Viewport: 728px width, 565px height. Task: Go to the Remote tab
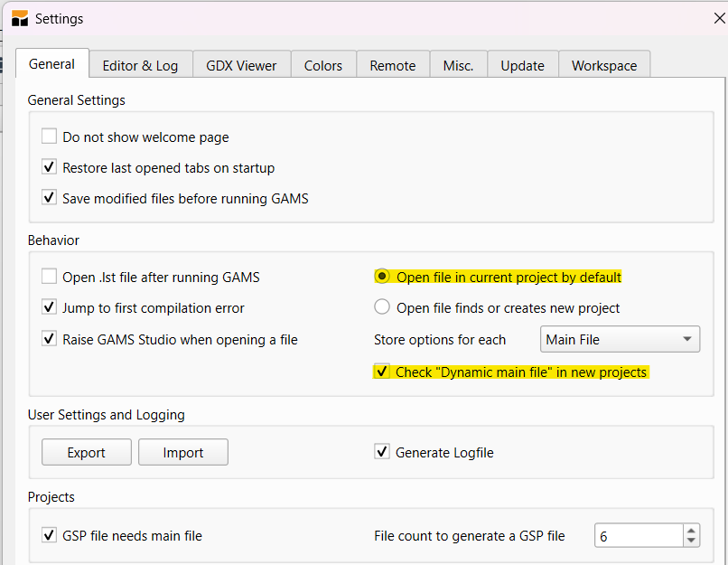pyautogui.click(x=392, y=65)
